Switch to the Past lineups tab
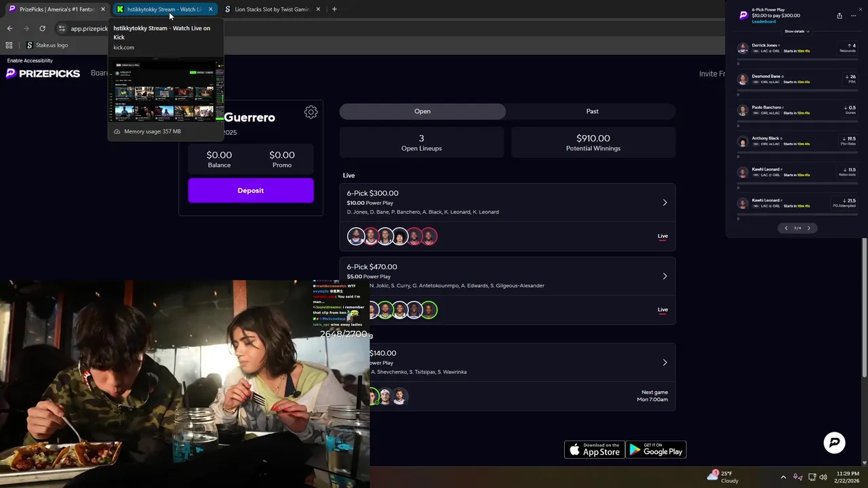This screenshot has width=868, height=488. tap(592, 111)
